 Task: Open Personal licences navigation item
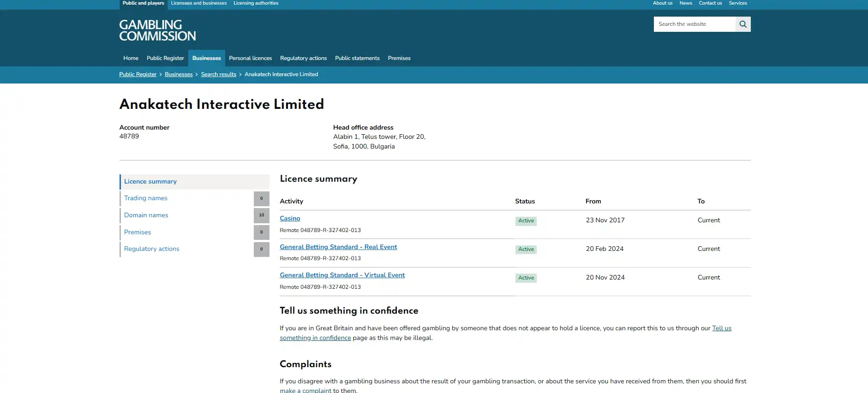coord(251,58)
